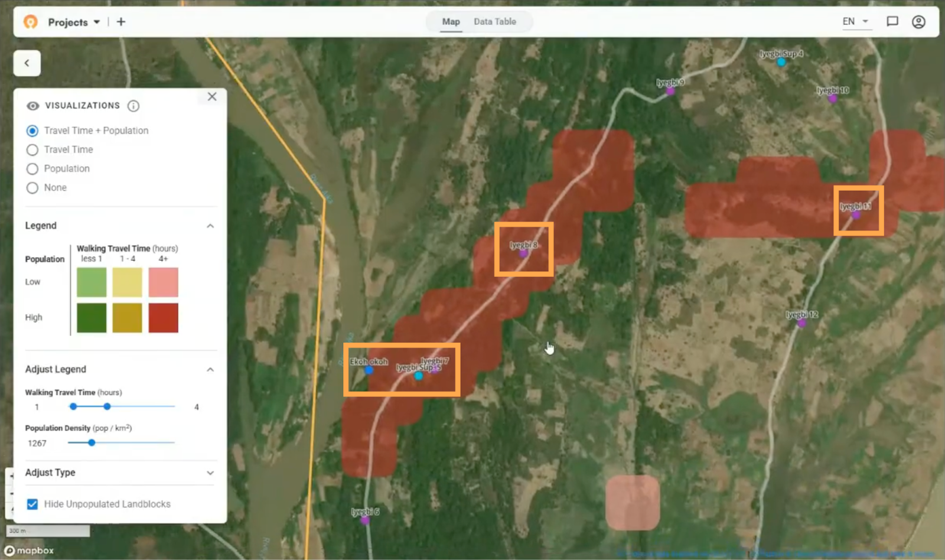Open the Projects dropdown
The height and width of the screenshot is (560, 945).
[x=74, y=22]
